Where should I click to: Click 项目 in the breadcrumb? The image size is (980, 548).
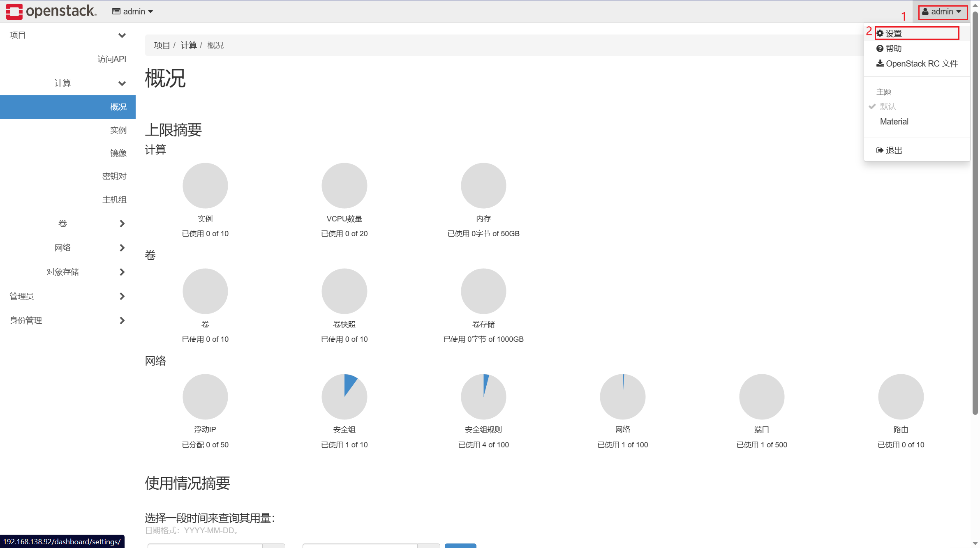pyautogui.click(x=162, y=45)
